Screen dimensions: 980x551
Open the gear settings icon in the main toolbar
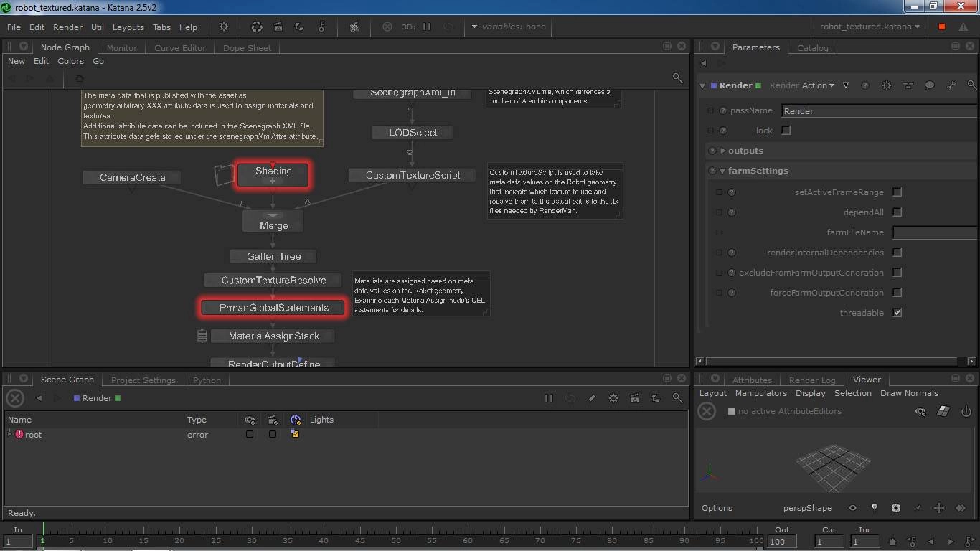point(224,27)
